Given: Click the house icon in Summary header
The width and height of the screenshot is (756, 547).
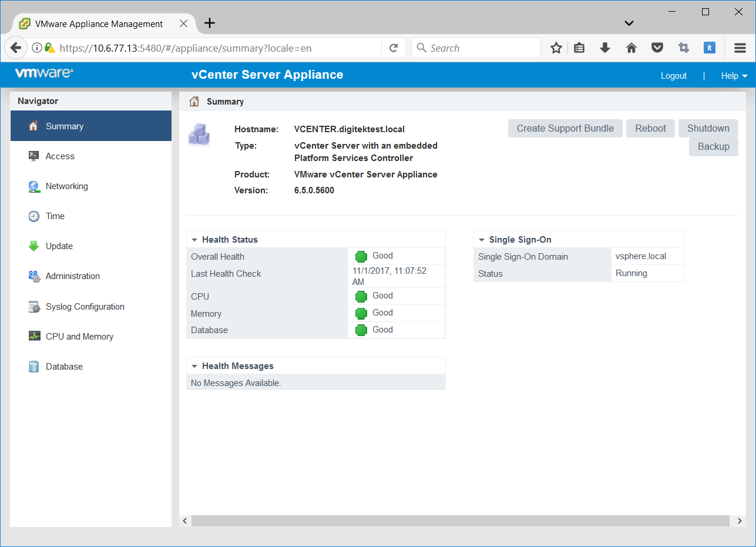Looking at the screenshot, I should tap(194, 101).
